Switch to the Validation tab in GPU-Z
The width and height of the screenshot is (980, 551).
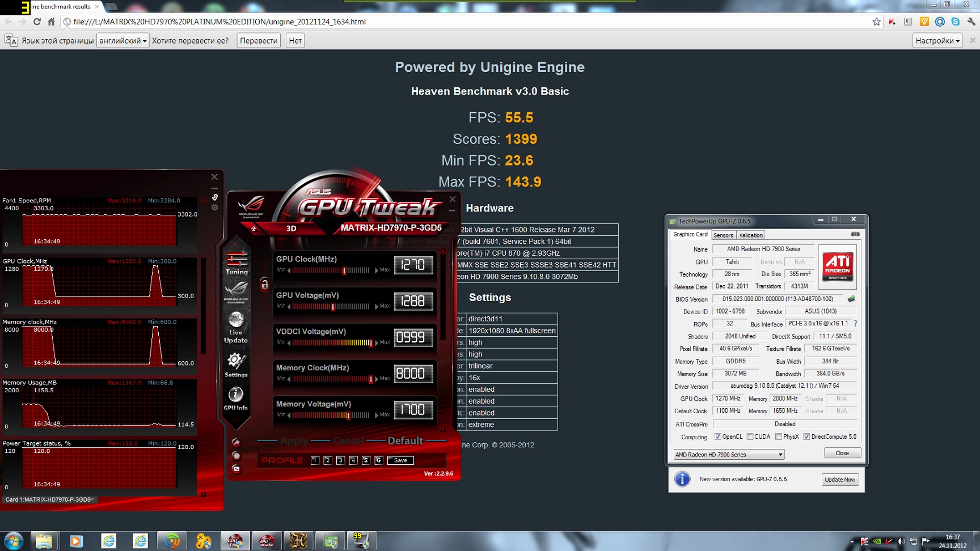(x=750, y=235)
